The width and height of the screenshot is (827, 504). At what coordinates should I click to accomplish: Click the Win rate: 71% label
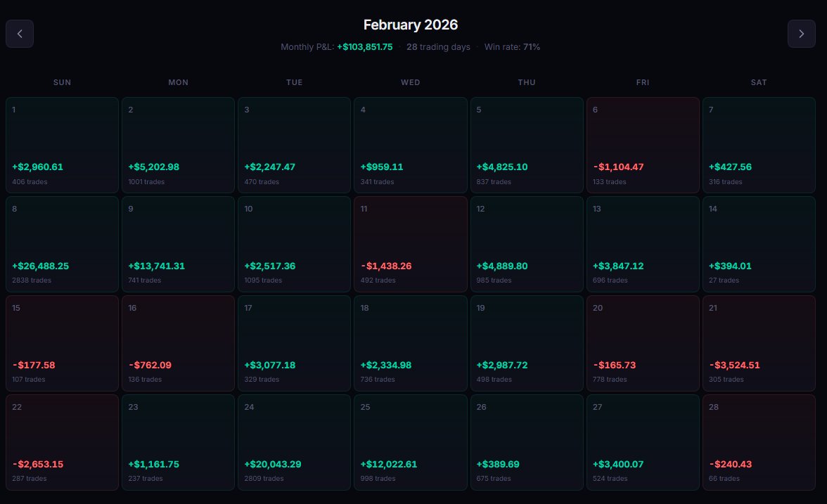click(512, 47)
